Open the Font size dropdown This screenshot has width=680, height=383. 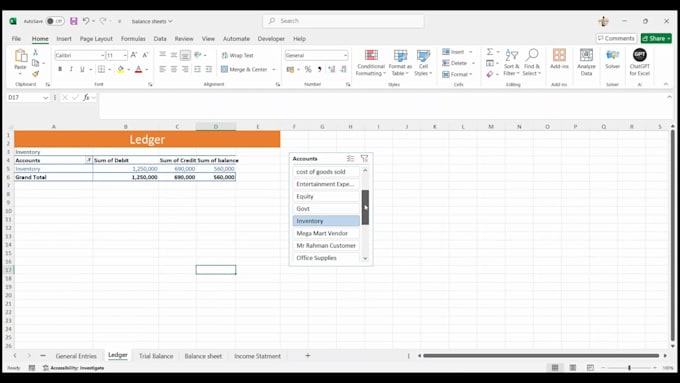125,55
